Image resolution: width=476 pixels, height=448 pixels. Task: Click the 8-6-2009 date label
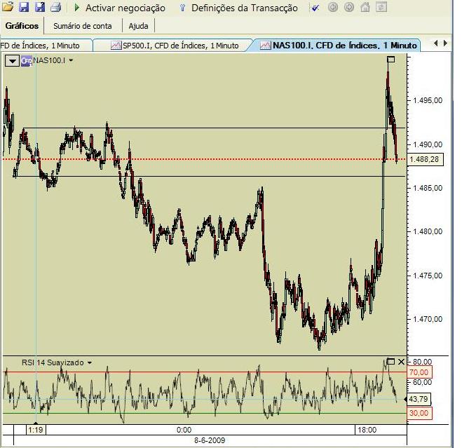210,440
